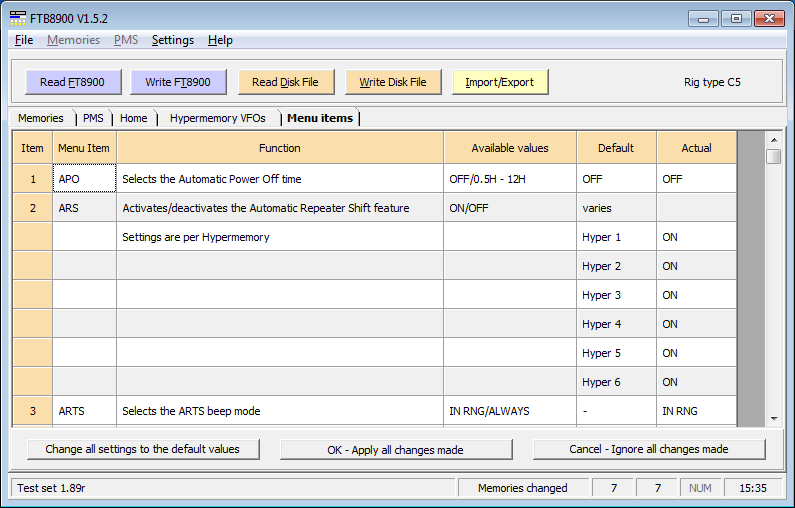Image resolution: width=795 pixels, height=508 pixels.
Task: Change all settings to the default values
Action: [x=142, y=449]
